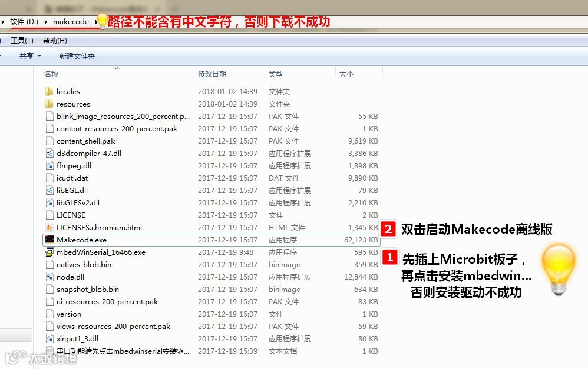
Task: Expand the arrow after 软件 (D:) in path
Action: point(46,22)
